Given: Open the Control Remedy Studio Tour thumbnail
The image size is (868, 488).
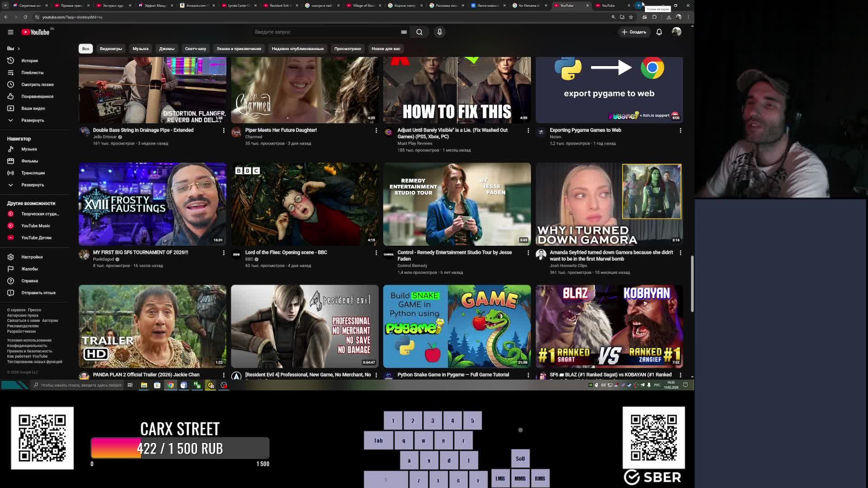Looking at the screenshot, I should coord(457,204).
